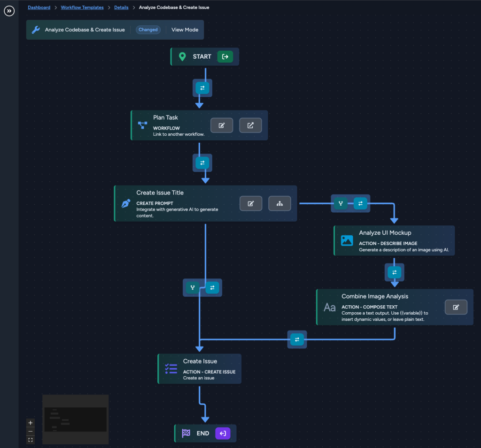Expand the collapsed left sidebar
This screenshot has width=481, height=448.
pyautogui.click(x=9, y=11)
